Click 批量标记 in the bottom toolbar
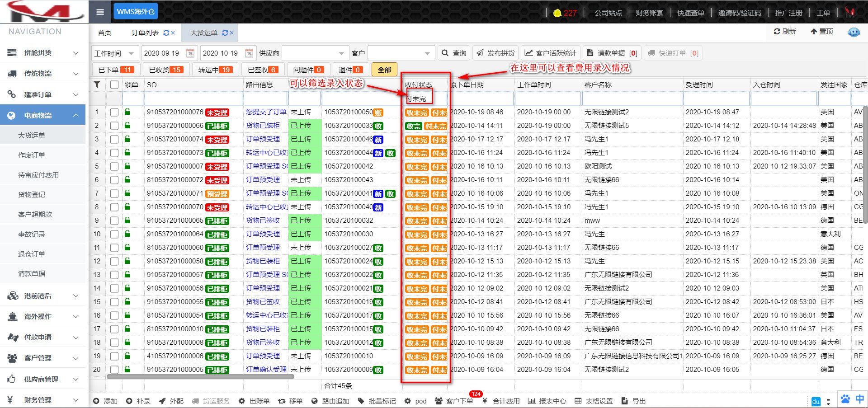 click(x=377, y=401)
